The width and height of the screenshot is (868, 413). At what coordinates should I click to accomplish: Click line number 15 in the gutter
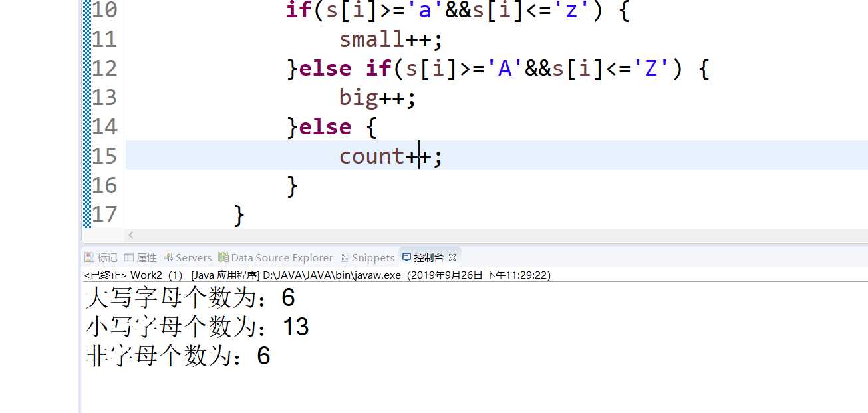104,156
